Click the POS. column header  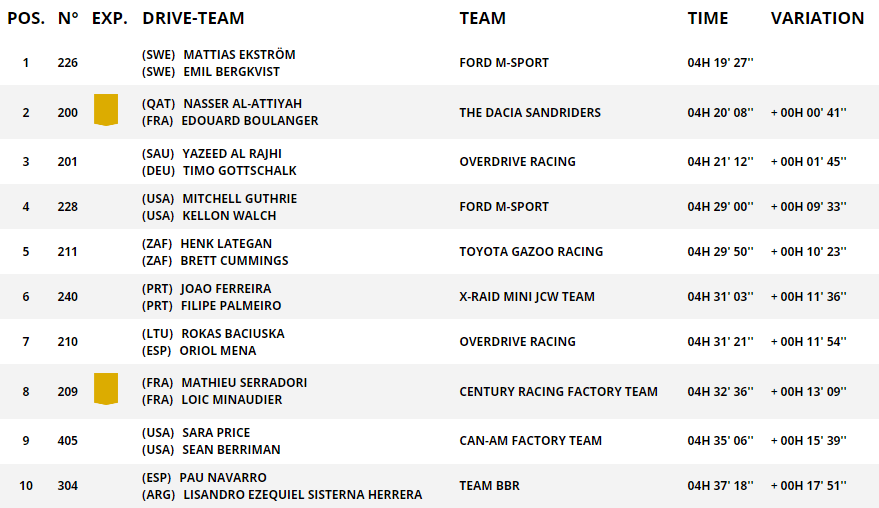point(26,18)
